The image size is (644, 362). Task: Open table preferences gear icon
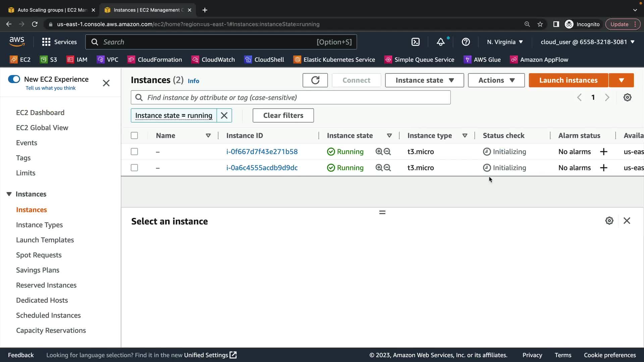tap(627, 98)
